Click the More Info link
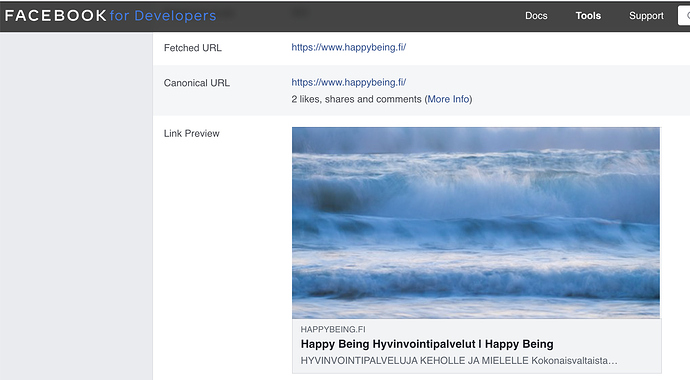The width and height of the screenshot is (690, 380). point(448,99)
